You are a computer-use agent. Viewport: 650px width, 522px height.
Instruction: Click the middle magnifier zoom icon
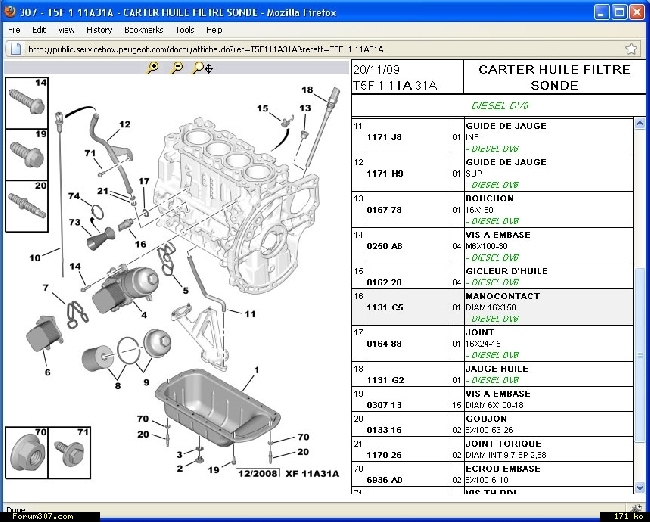[177, 68]
